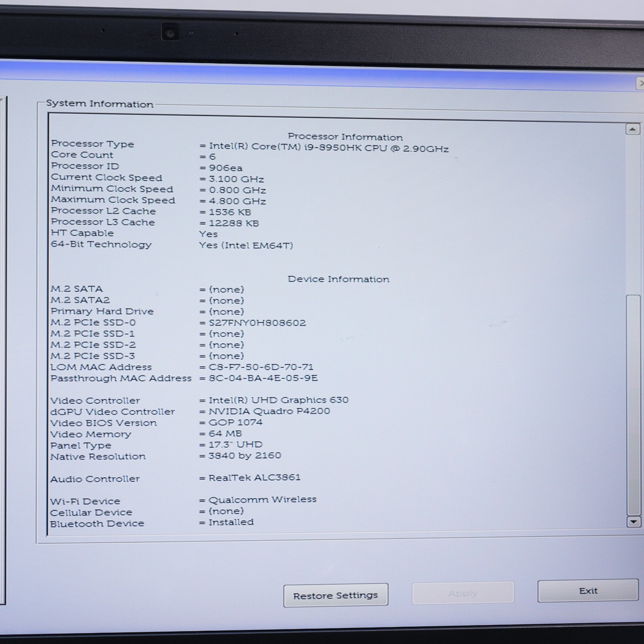Click the scroll up arrow in System Information
The height and width of the screenshot is (644, 644).
click(x=633, y=129)
